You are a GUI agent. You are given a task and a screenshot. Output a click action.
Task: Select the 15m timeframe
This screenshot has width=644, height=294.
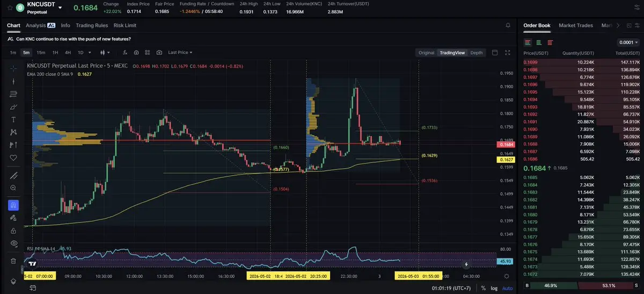pos(41,53)
